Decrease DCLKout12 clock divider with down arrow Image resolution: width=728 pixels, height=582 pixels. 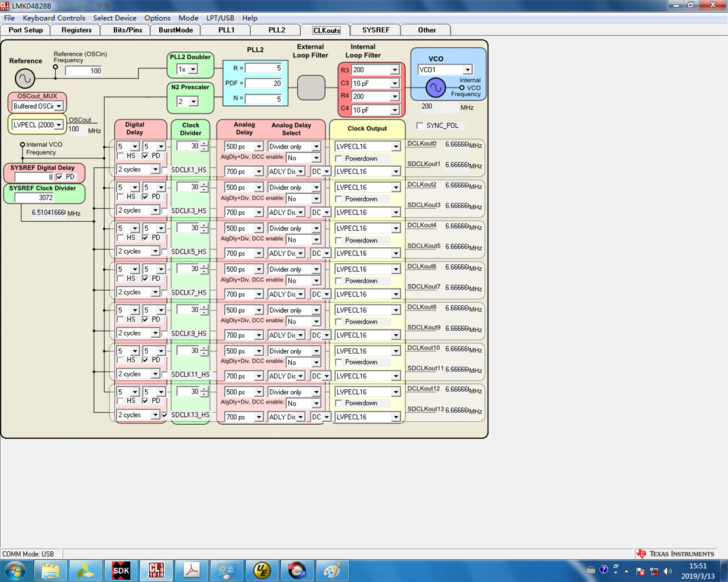[204, 394]
